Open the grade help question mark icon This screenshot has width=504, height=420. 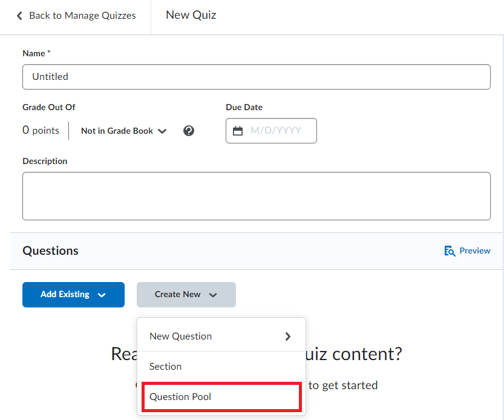[x=189, y=131]
